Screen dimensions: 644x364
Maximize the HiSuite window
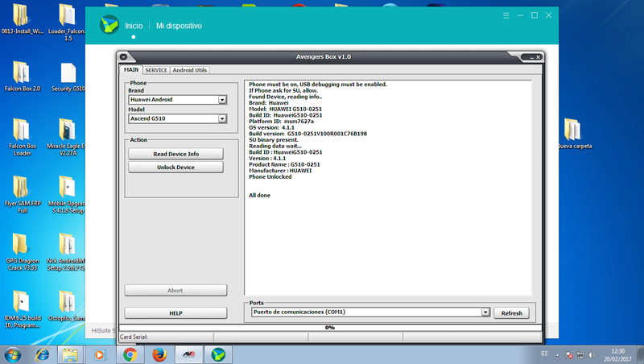tap(535, 15)
